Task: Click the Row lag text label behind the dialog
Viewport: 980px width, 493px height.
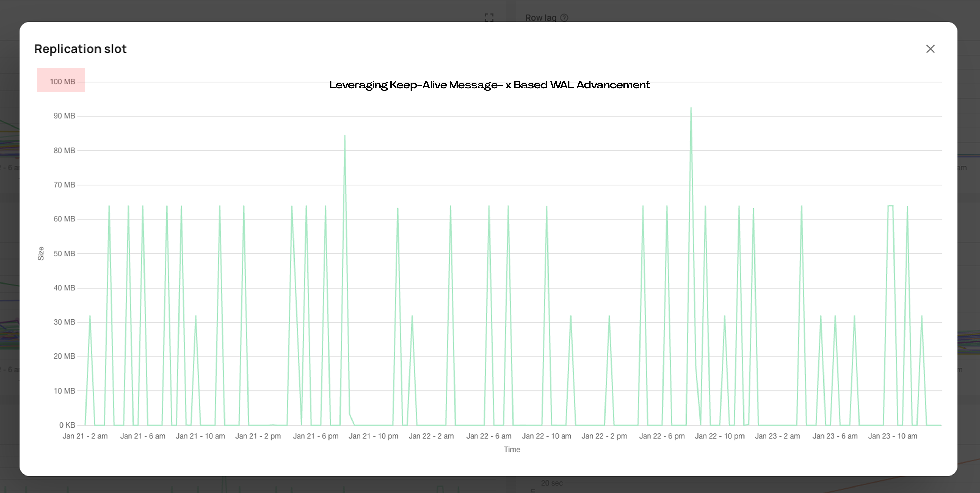Action: 542,17
